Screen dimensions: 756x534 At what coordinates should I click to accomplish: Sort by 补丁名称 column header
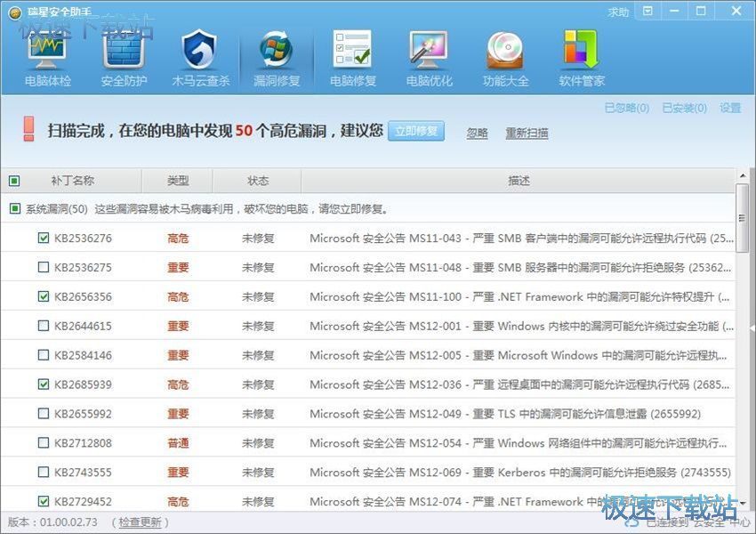[x=72, y=181]
